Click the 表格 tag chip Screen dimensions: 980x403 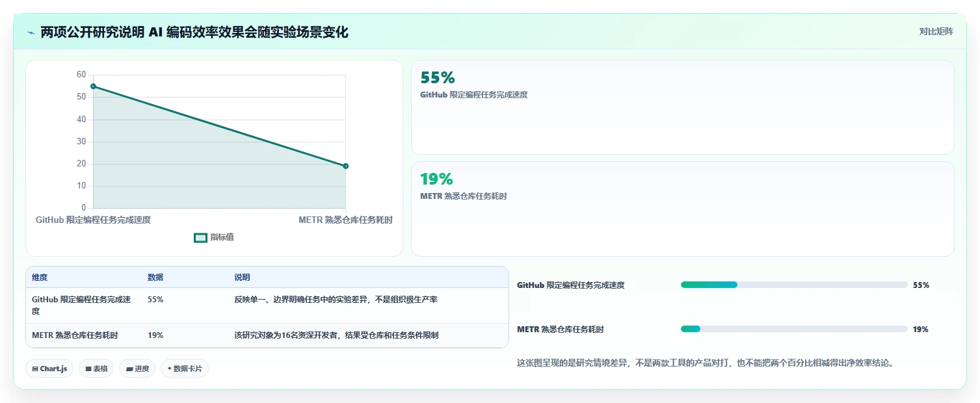click(96, 369)
